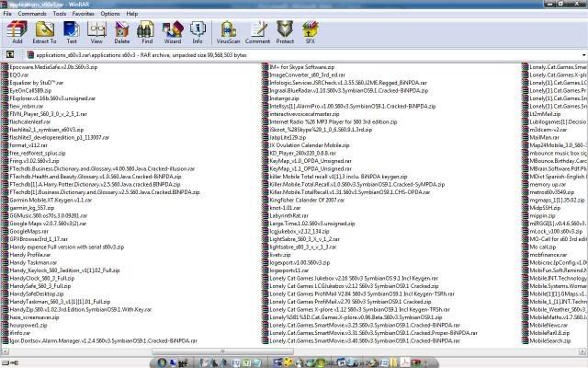Click the Windows Start orb in taskbar
Screen dimensions: 588x368
click(x=162, y=362)
